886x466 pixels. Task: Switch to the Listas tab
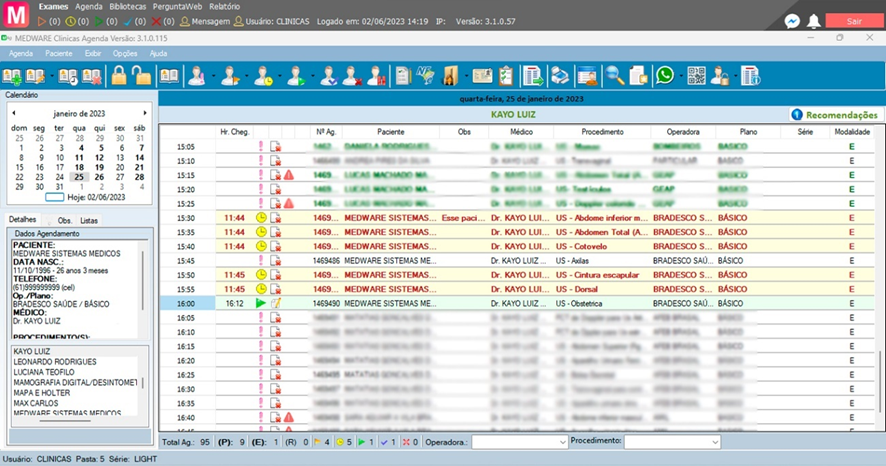(89, 220)
